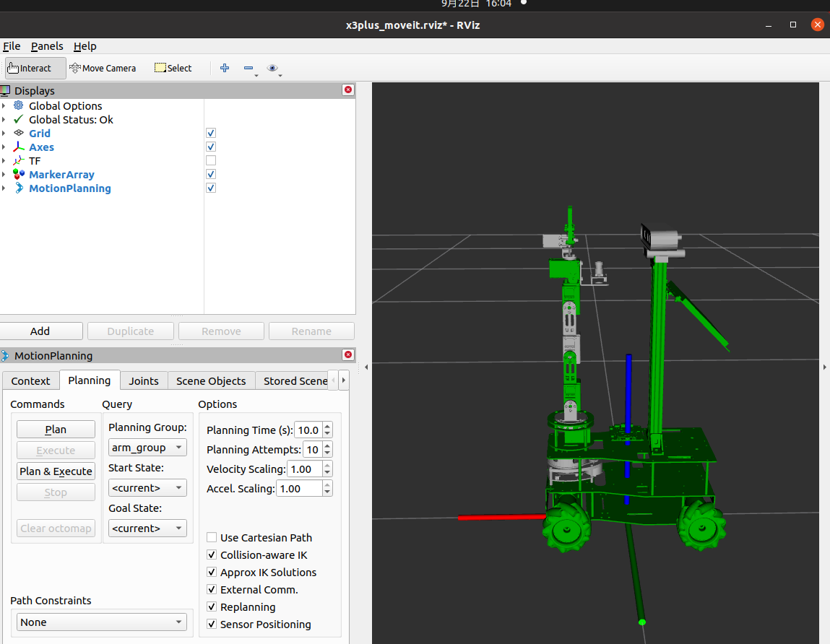Screen dimensions: 830x644
Task: Close the Displays panel
Action: click(347, 90)
